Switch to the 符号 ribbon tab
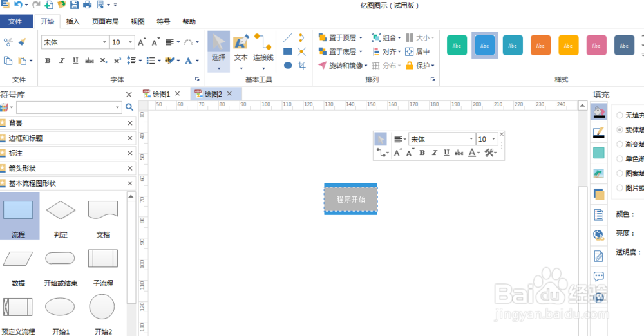Viewport: 644px width, 336px height. click(x=164, y=21)
